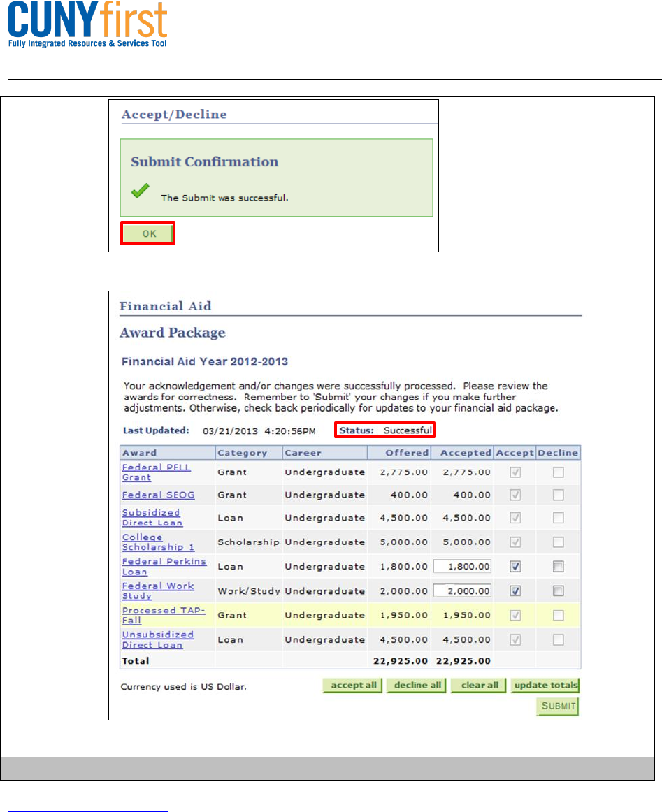Screen dimensions: 662x812
Task: Open the Federal SEOG award link
Action: point(158,495)
